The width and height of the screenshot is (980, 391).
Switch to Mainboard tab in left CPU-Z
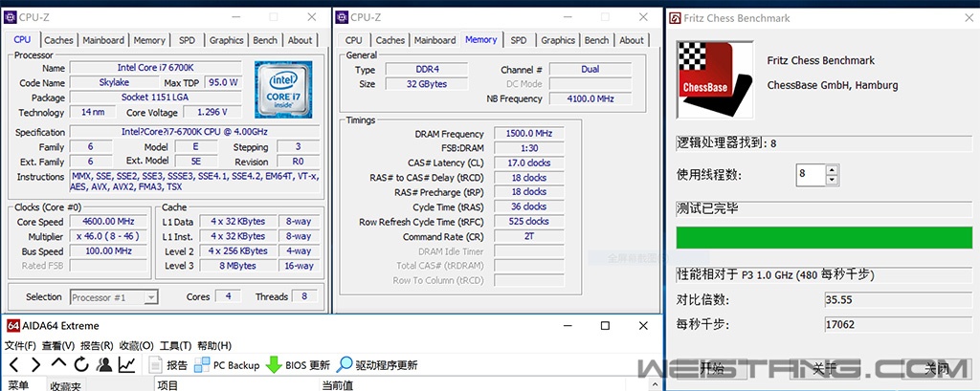103,40
